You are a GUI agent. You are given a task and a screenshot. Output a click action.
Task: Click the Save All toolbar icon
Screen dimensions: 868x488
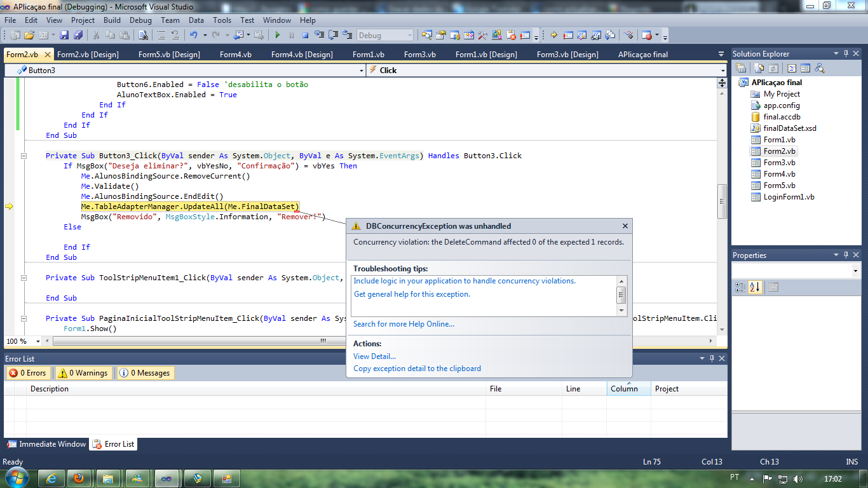coord(78,35)
